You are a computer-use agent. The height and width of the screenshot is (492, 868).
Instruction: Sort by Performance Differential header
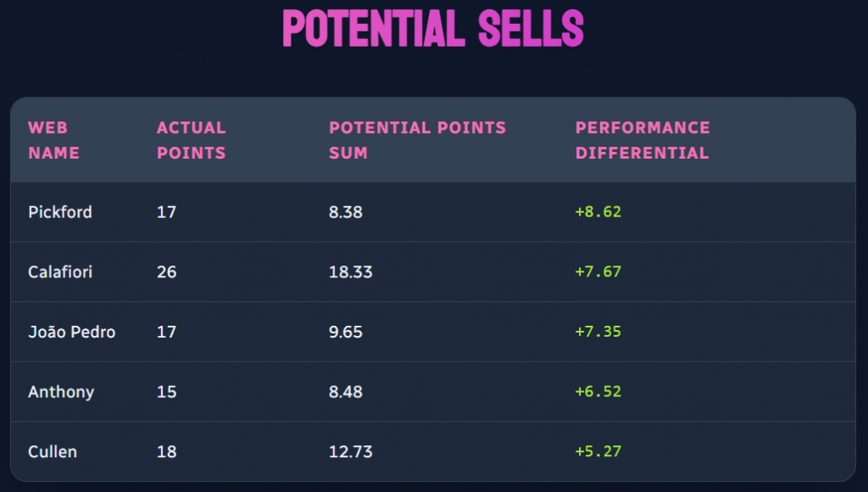(643, 140)
